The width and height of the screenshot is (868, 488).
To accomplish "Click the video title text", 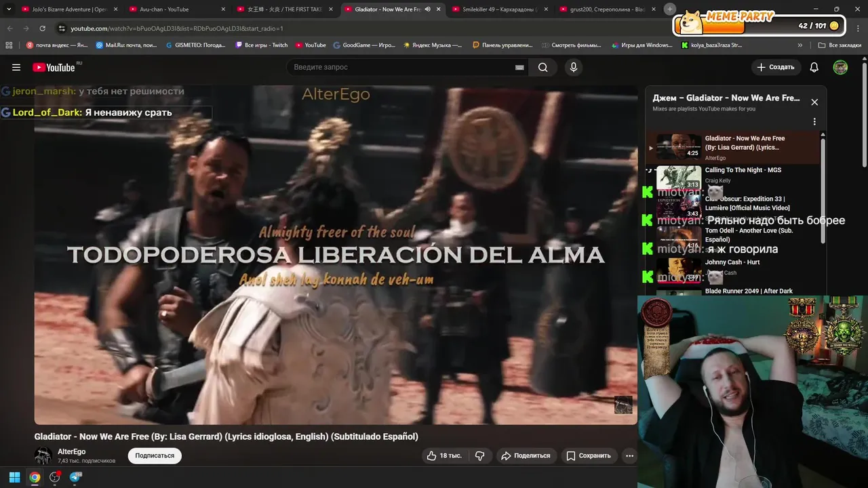I will pyautogui.click(x=226, y=436).
